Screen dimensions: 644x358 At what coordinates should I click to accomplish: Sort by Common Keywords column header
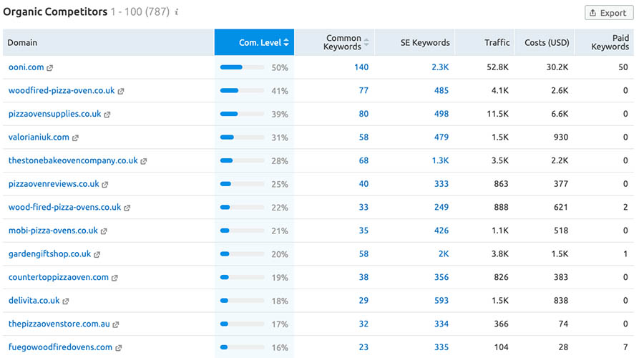334,42
